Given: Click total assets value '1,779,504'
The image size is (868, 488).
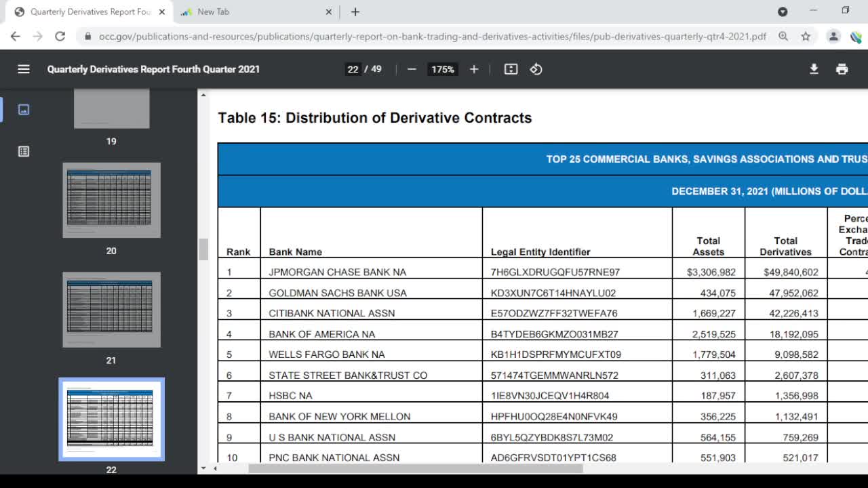Looking at the screenshot, I should [x=714, y=354].
